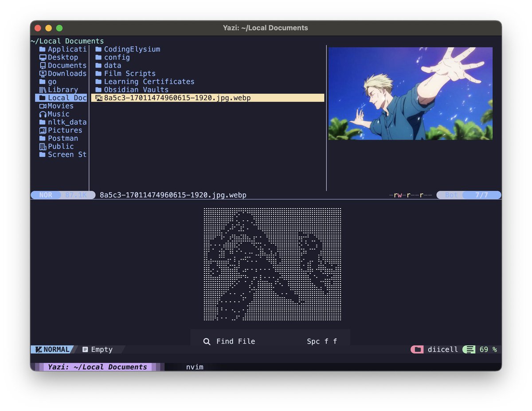This screenshot has width=532, height=411.
Task: Click the folder icon beside Applicati
Action: (x=43, y=49)
